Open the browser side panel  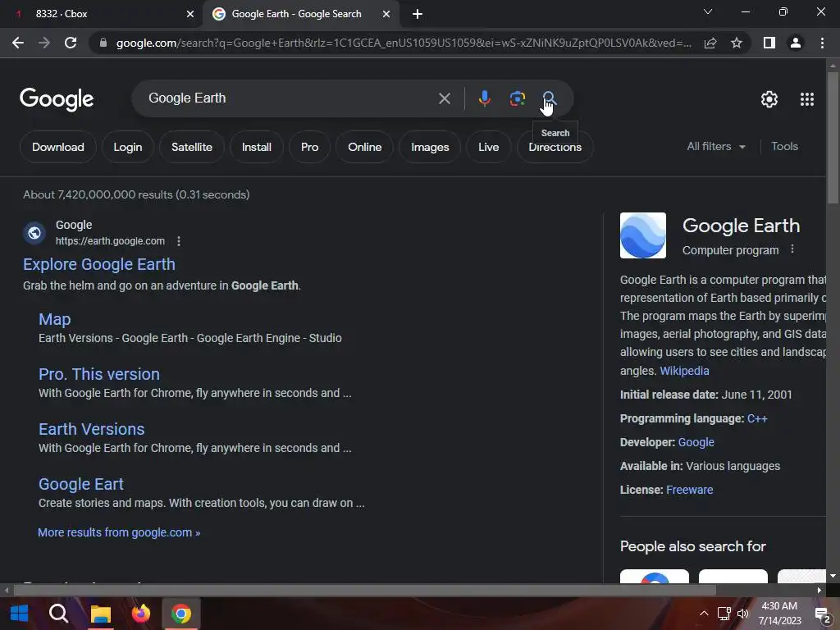[x=769, y=43]
